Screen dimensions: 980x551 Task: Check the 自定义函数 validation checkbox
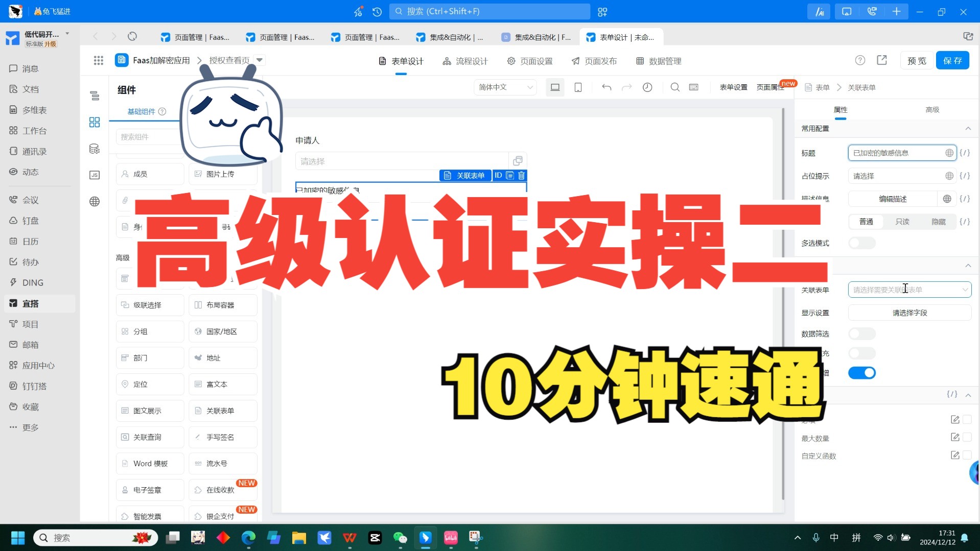point(967,456)
